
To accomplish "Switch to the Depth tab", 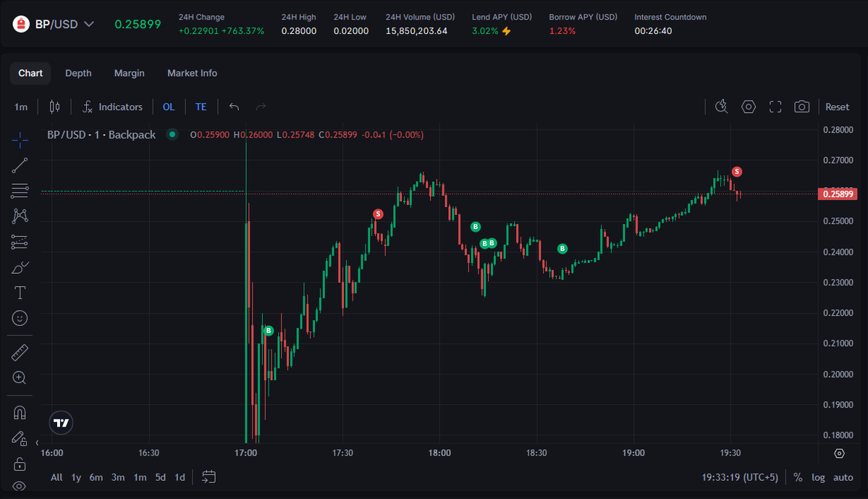I will tap(78, 73).
